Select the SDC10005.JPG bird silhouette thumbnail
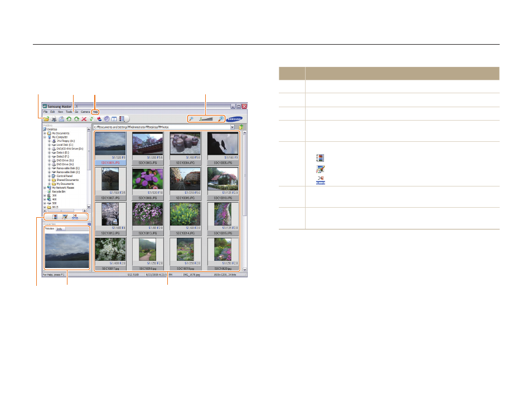This screenshot has width=532, height=402. point(223,149)
